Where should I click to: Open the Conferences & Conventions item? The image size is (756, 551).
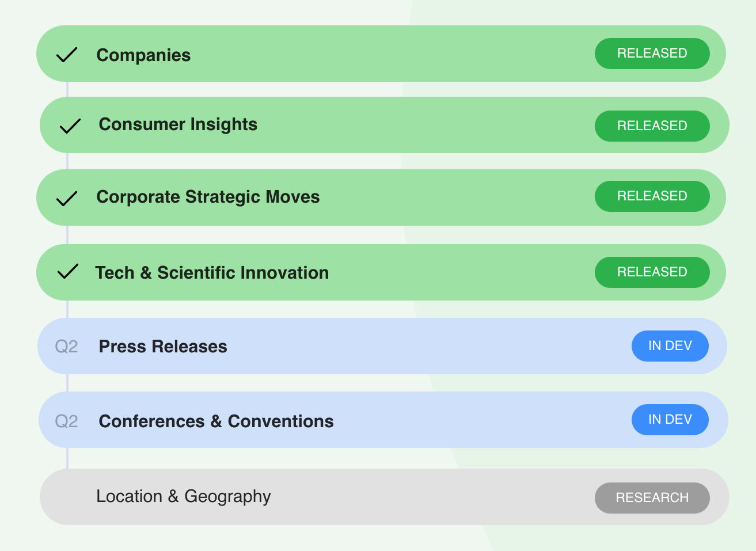(383, 420)
